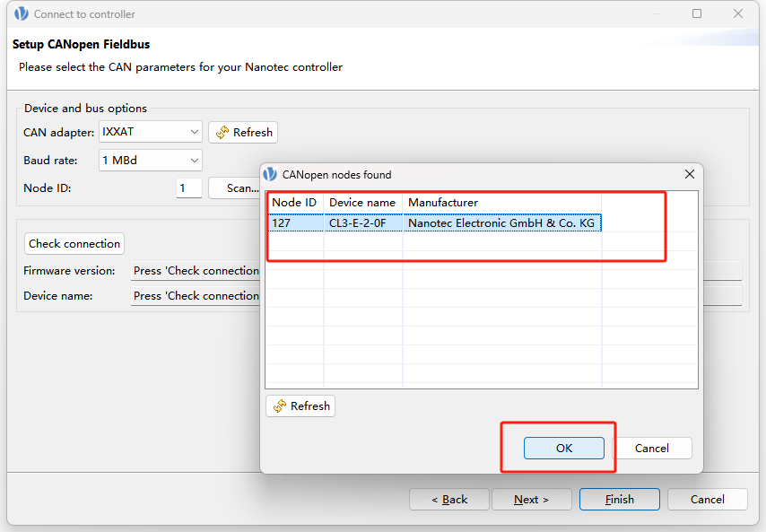This screenshot has width=766, height=532.
Task: Click Nanotec logo icon in main title bar
Action: (21, 13)
